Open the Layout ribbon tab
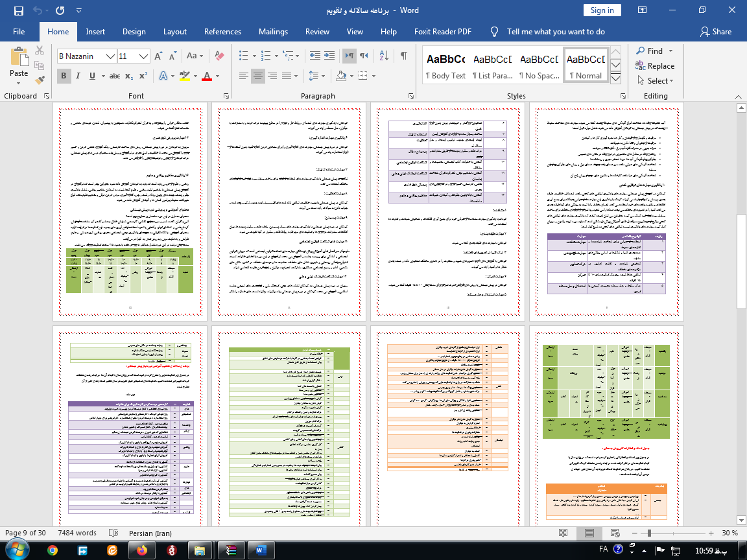The image size is (747, 560). (175, 31)
